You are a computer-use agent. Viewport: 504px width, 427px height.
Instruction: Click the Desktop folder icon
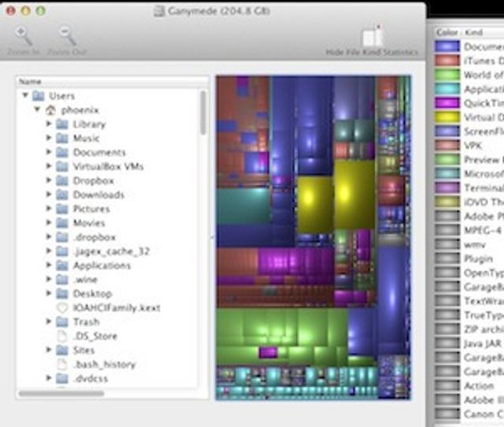tap(62, 294)
